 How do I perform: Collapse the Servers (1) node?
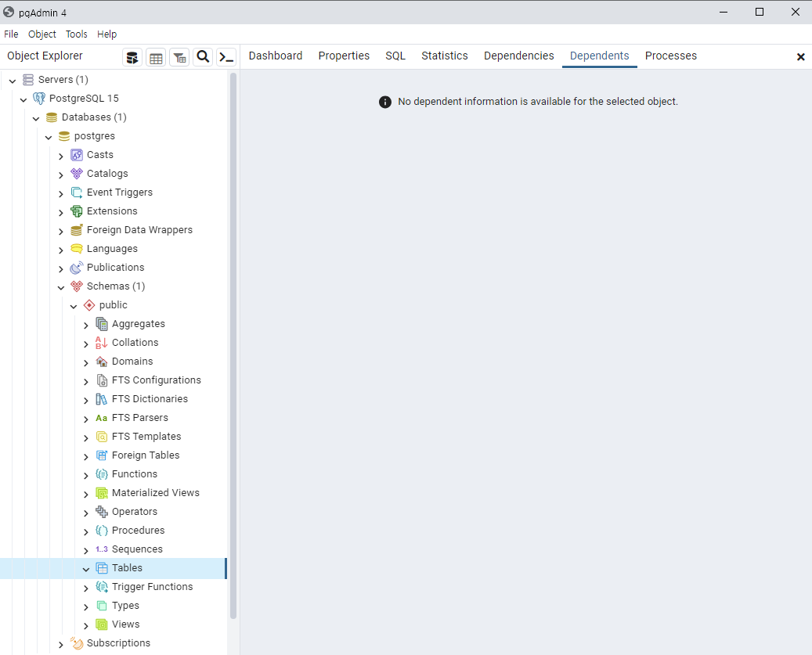13,80
